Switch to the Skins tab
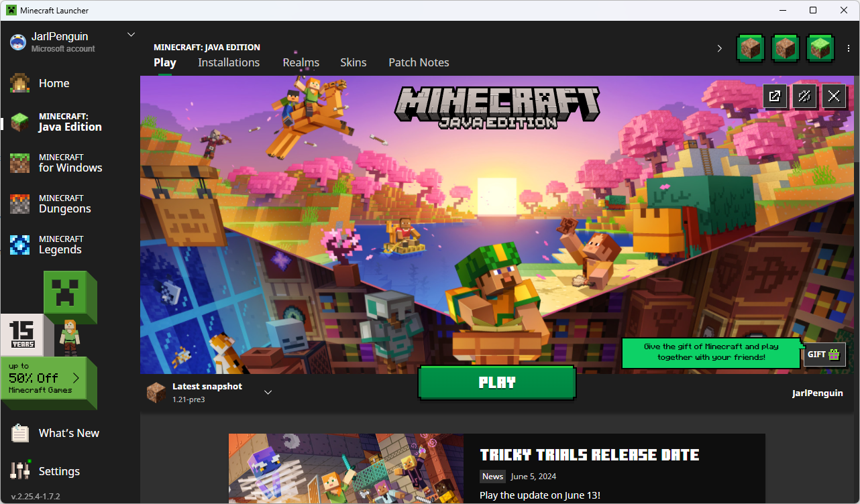860x504 pixels. coord(354,62)
